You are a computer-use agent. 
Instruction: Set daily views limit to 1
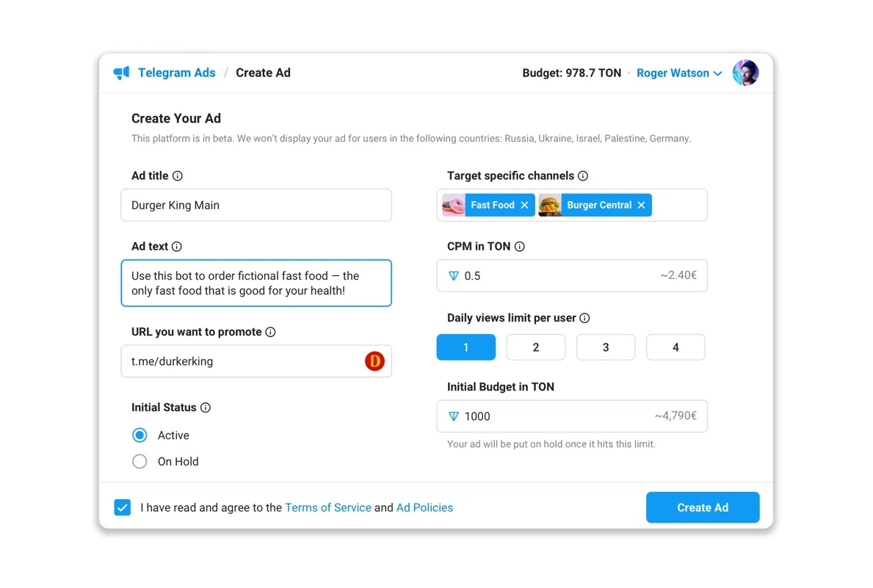466,347
